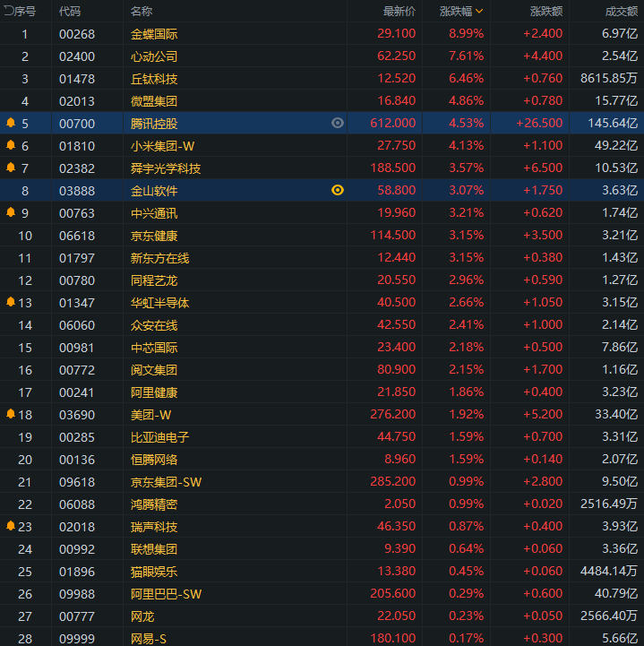Click the reset icon beside 序号 header

pos(8,11)
